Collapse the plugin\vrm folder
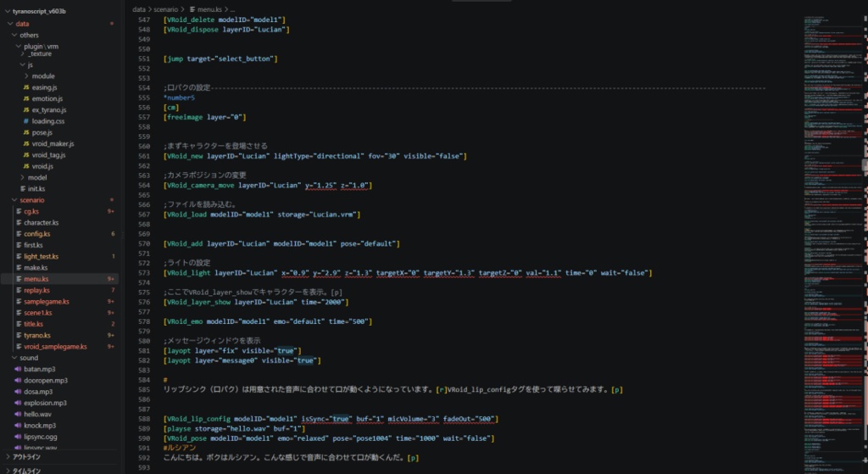 [19, 47]
